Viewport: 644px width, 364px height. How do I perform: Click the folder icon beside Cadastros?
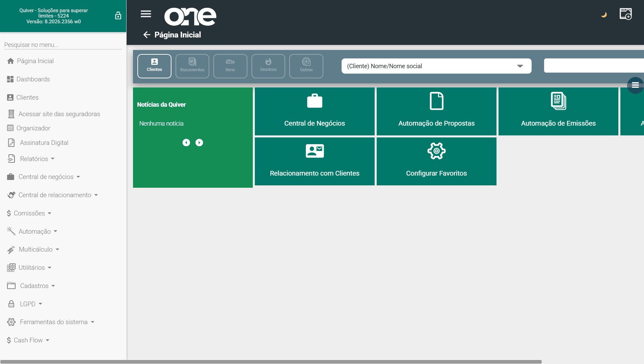click(x=11, y=286)
